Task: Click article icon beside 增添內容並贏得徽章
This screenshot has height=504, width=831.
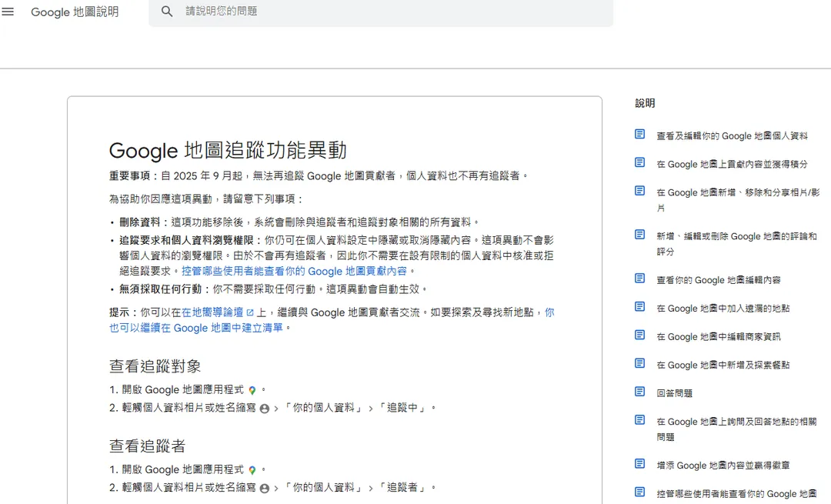Action: [x=639, y=464]
